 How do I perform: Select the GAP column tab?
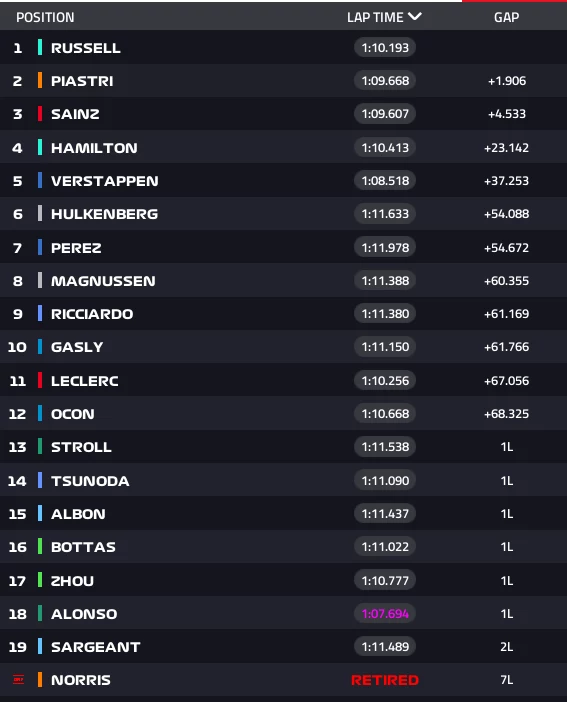(507, 17)
